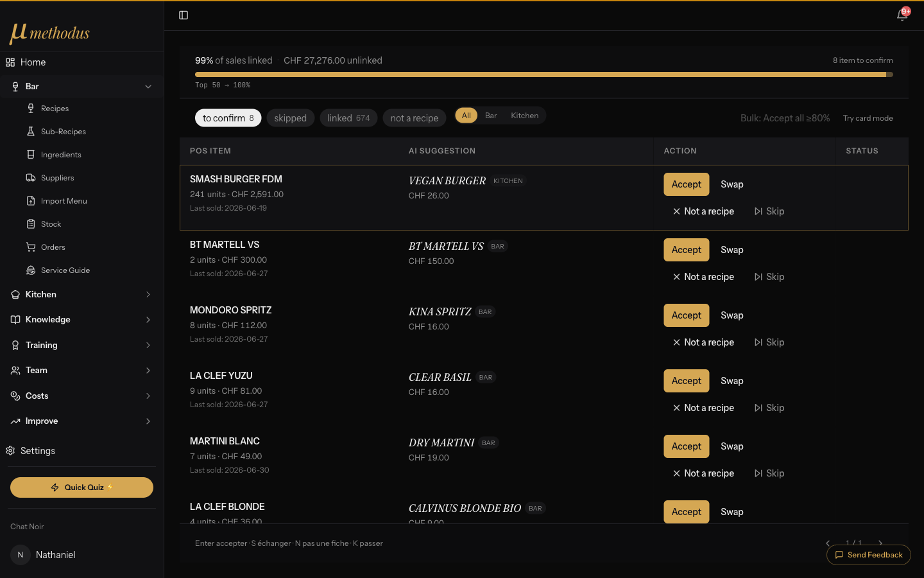Click the Service Guide icon

(31, 270)
